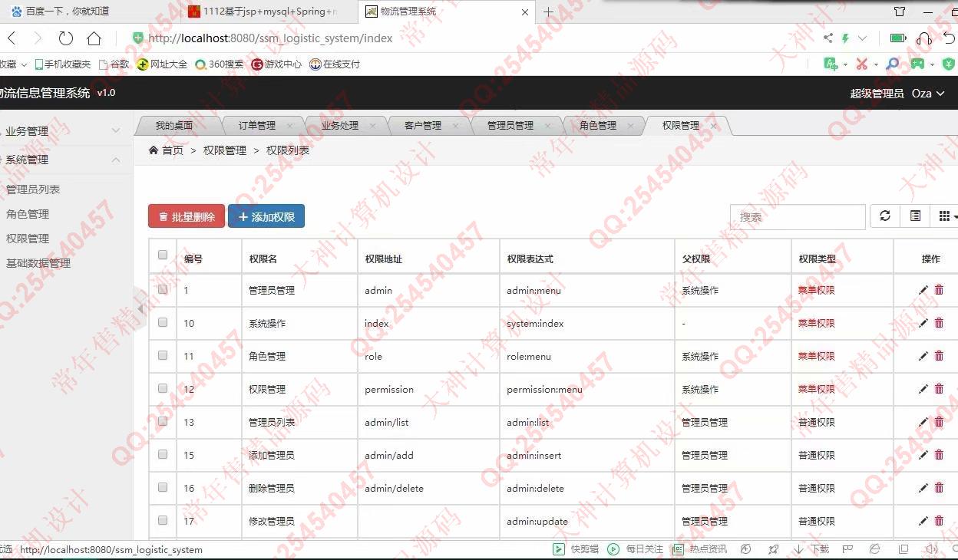
Task: Edit the 权限管理 row with the pencil icon
Action: (923, 389)
